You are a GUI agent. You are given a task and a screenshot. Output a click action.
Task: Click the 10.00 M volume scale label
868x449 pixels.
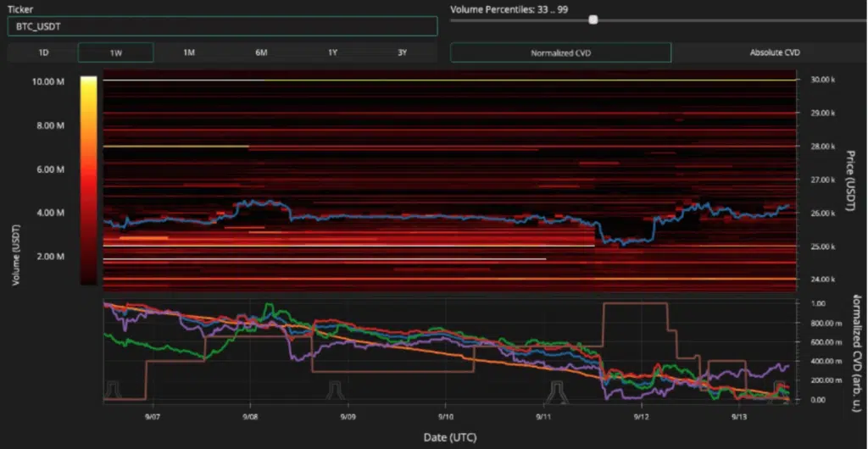[x=48, y=81]
